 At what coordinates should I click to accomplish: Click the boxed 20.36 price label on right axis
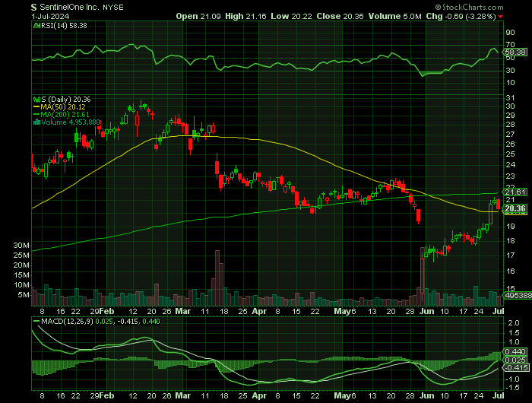click(515, 209)
